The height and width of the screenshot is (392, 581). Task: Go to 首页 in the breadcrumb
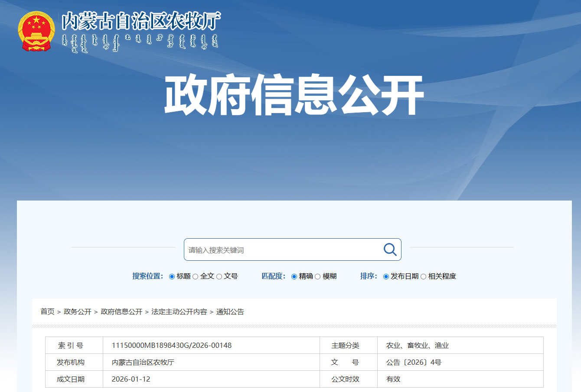[x=47, y=311]
